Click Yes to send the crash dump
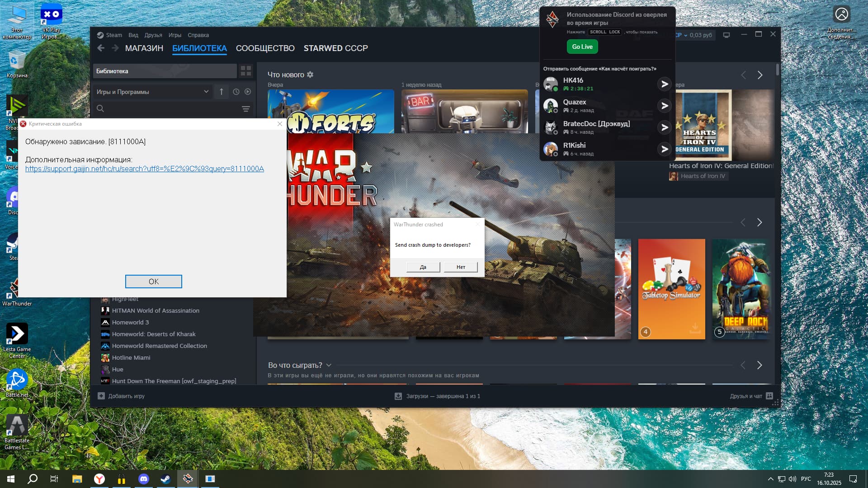Viewport: 868px width, 488px height. coord(423,267)
